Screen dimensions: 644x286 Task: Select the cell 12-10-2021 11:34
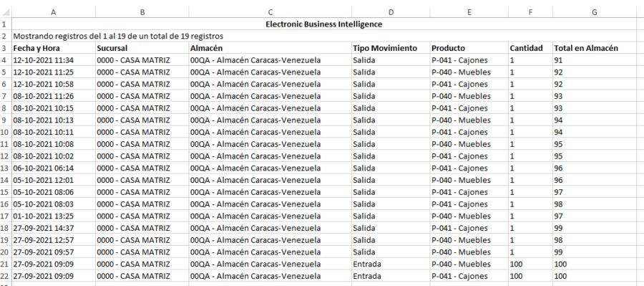click(x=54, y=60)
